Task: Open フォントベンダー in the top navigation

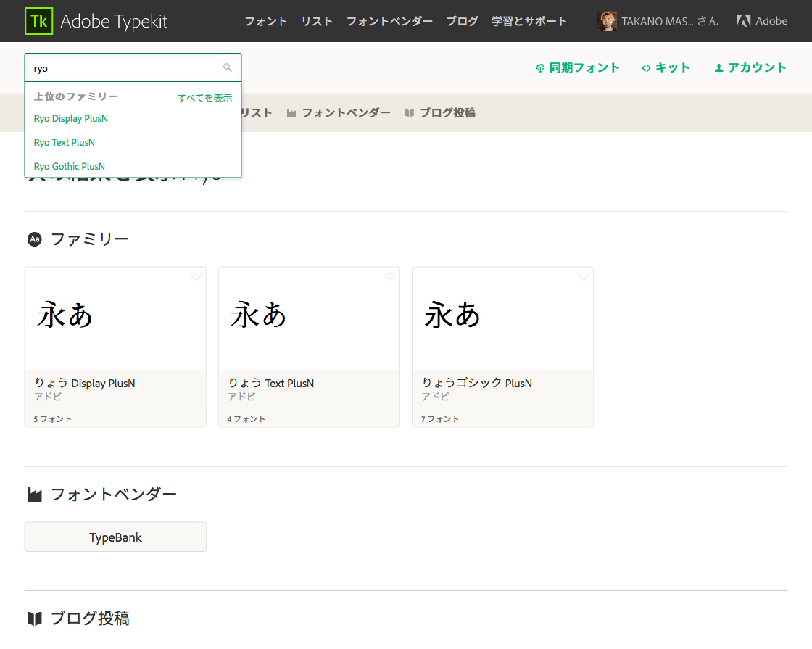Action: coord(389,21)
